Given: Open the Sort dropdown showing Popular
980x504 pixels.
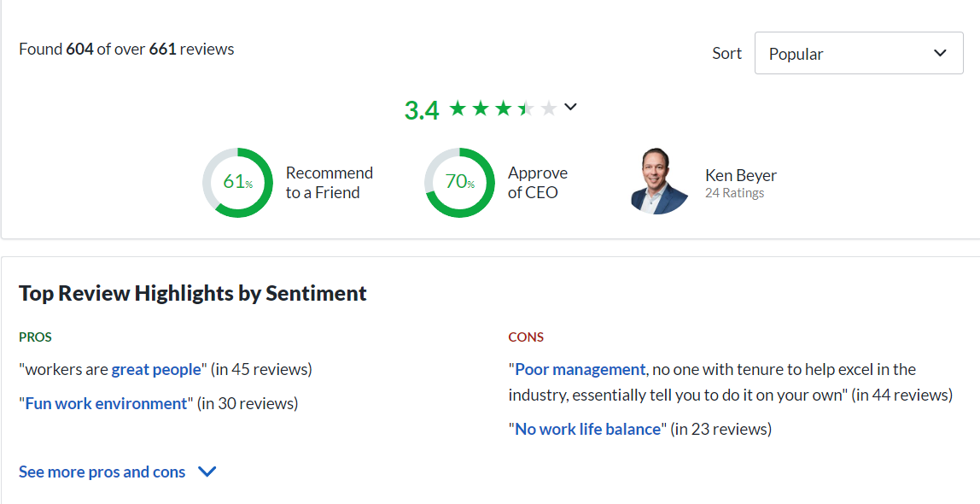Looking at the screenshot, I should [858, 53].
